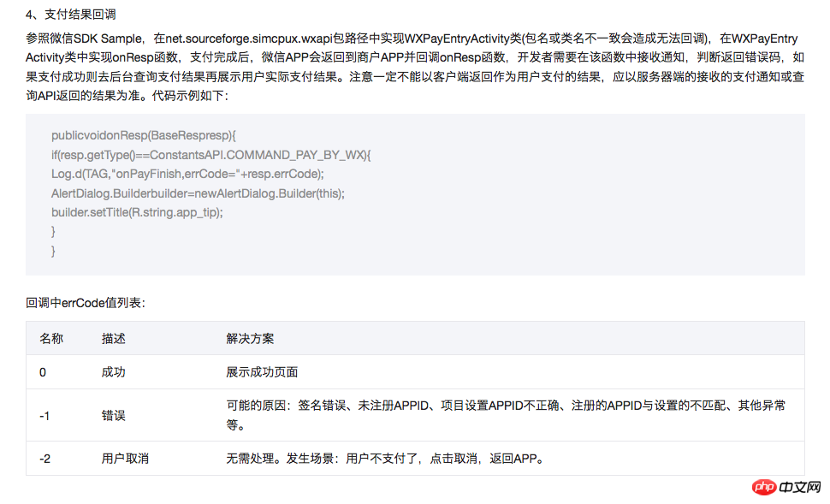Click code line 'publicvoidonResp(BaseRespresp){'
Viewport: 830px width, 504px height.
coord(144,135)
